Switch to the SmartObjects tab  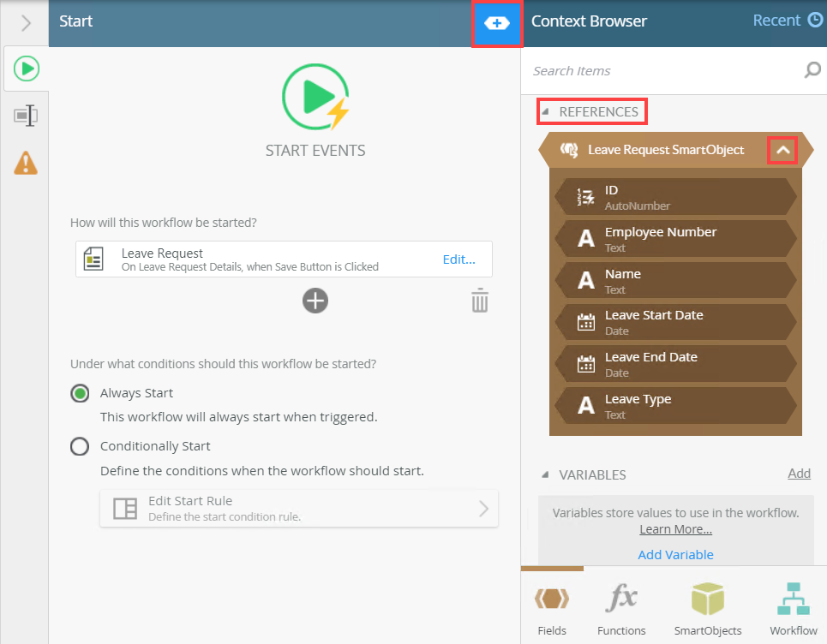(708, 608)
